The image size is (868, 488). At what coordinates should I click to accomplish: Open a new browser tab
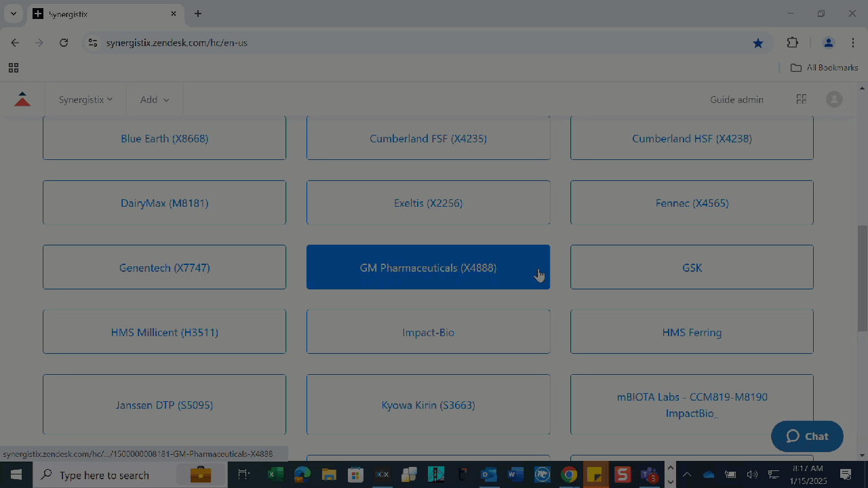click(198, 14)
